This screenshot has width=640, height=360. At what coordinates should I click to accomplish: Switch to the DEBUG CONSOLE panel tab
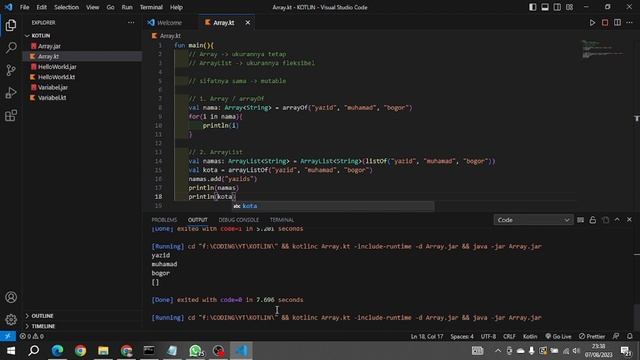coord(239,220)
